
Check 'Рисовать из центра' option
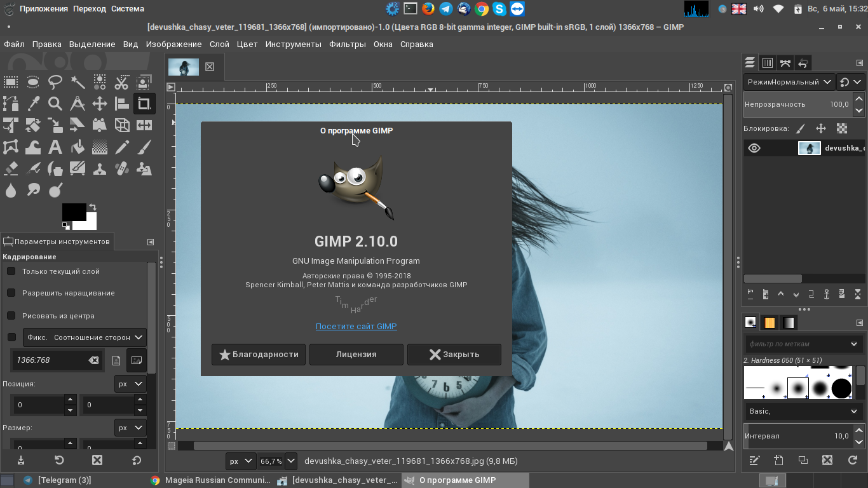pyautogui.click(x=11, y=316)
